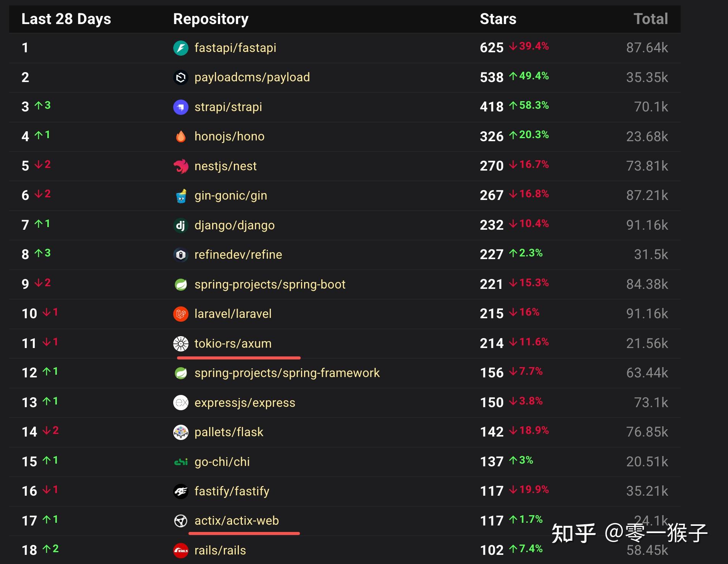Click the Repository column header

coord(211,19)
